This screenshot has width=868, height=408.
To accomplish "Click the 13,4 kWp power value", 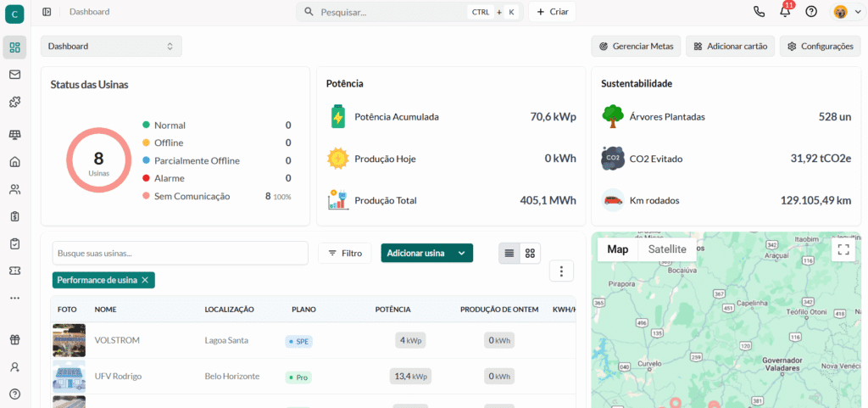I will (411, 377).
